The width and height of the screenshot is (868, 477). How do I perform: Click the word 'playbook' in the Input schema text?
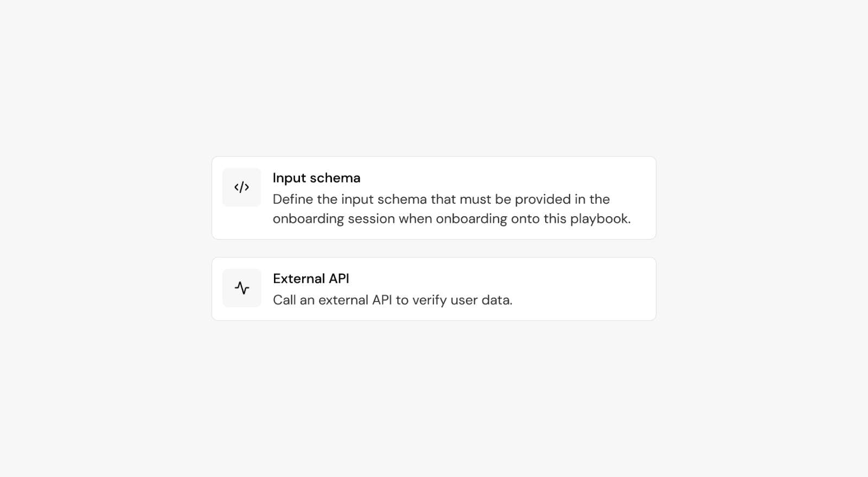click(x=600, y=218)
